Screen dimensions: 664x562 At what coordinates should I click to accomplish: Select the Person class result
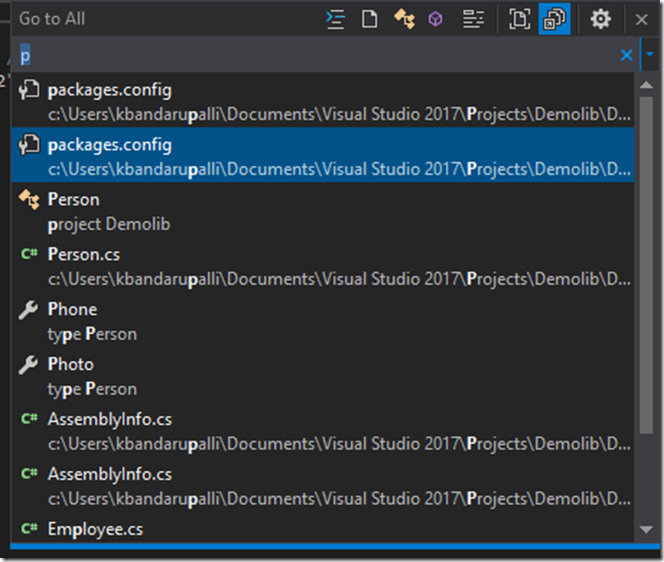coord(322,211)
